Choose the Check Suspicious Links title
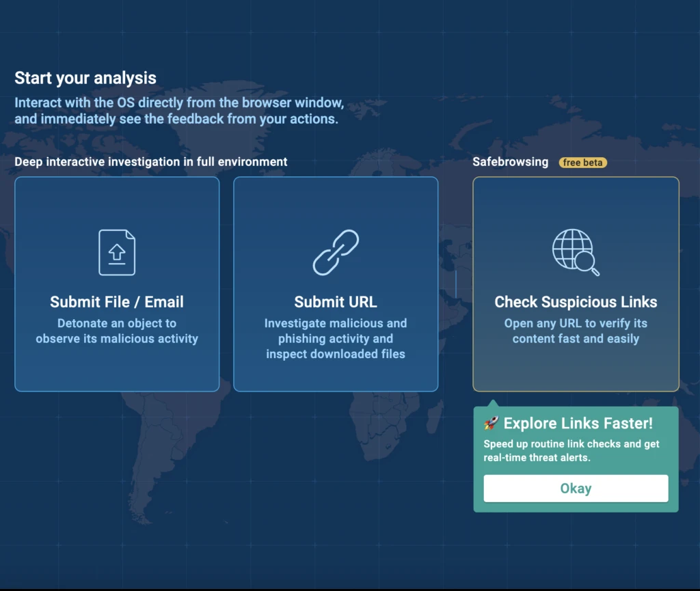 [x=576, y=302]
